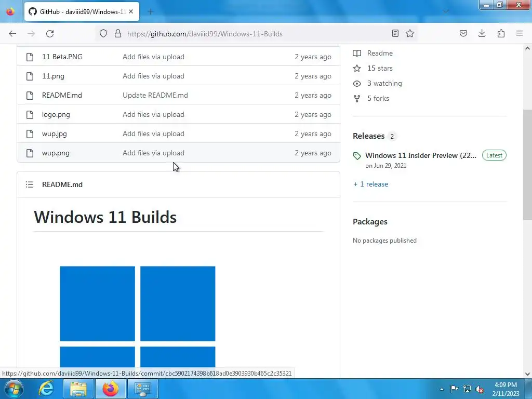Click scrollbar down arrow
The height and width of the screenshot is (399, 532).
[x=527, y=374]
